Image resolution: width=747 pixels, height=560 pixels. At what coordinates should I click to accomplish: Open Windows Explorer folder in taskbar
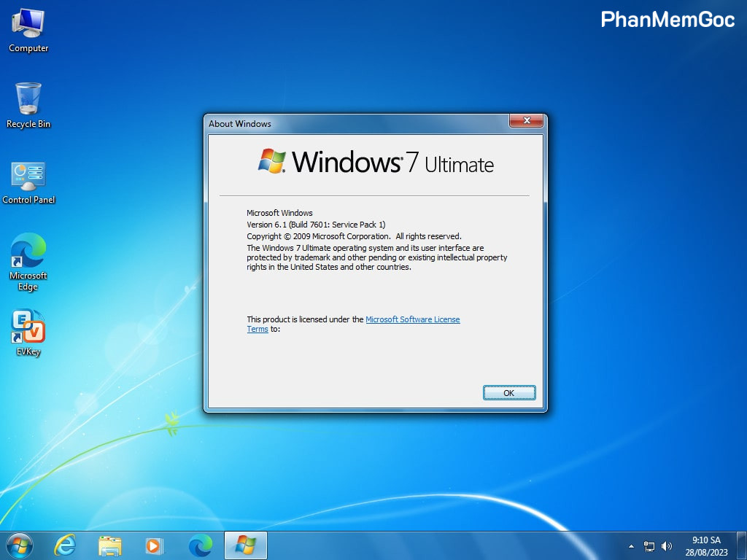pyautogui.click(x=110, y=545)
